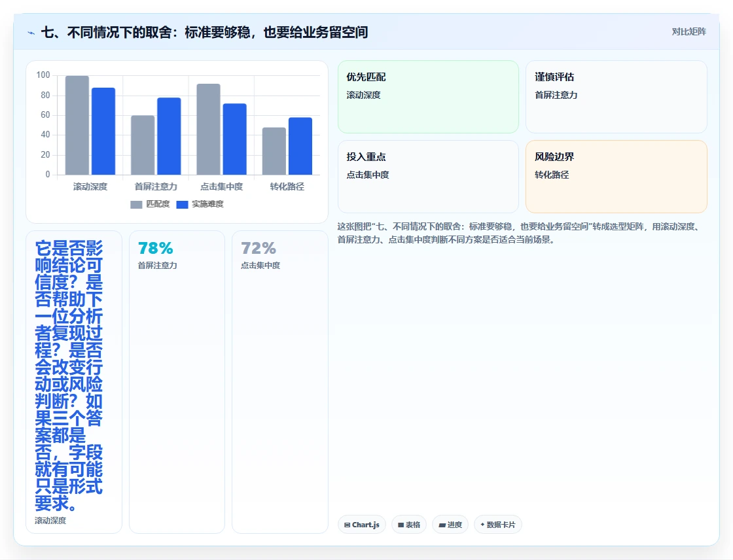Click the header icon before the title
The height and width of the screenshot is (560, 733).
click(x=31, y=33)
